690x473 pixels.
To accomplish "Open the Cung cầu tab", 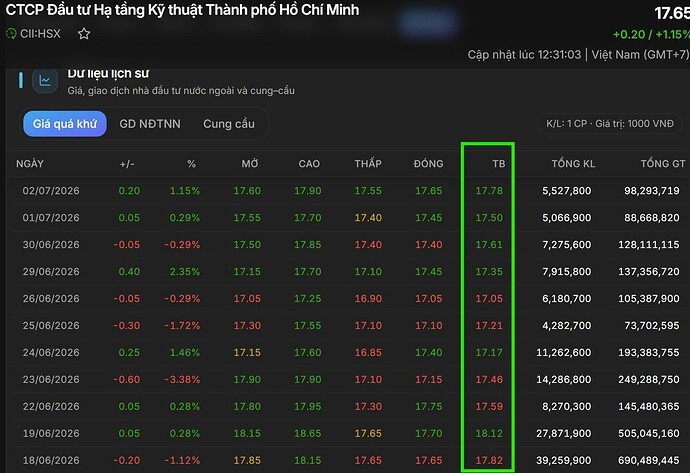I will pyautogui.click(x=229, y=124).
